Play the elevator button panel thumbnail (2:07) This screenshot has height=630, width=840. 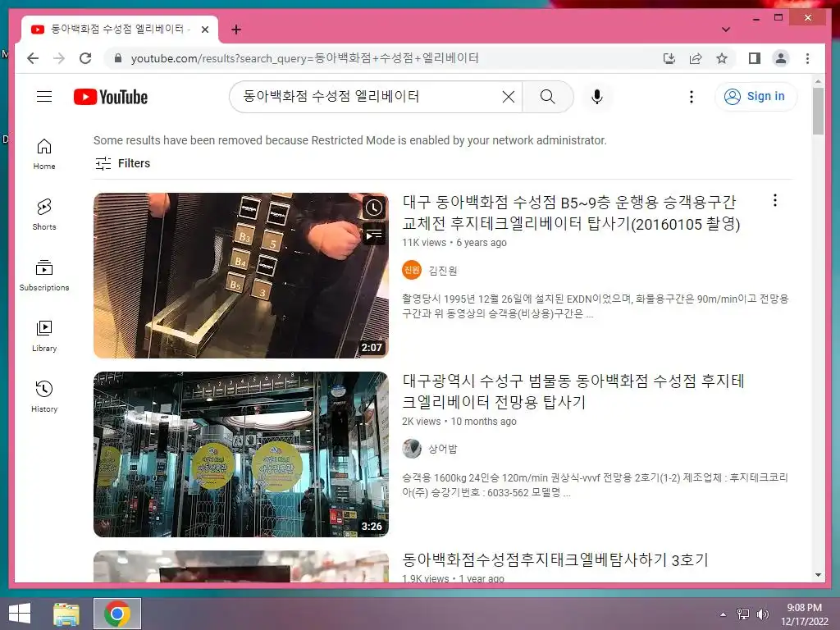click(241, 276)
